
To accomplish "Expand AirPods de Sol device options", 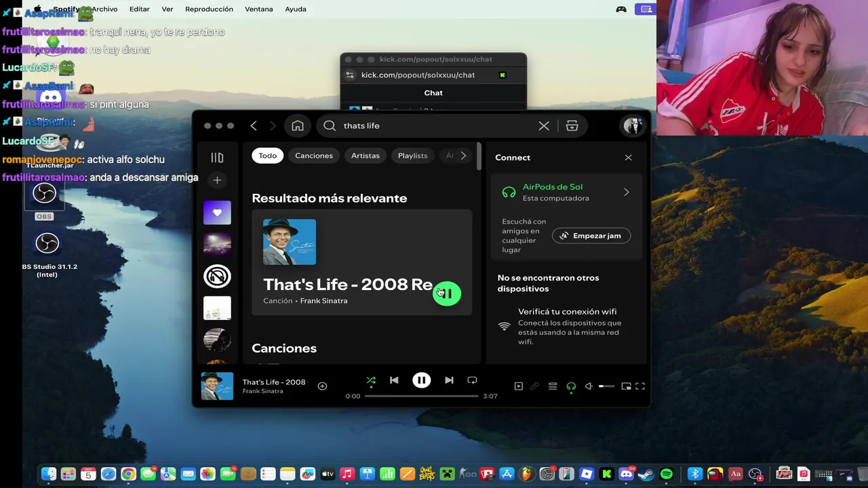I will click(x=626, y=192).
